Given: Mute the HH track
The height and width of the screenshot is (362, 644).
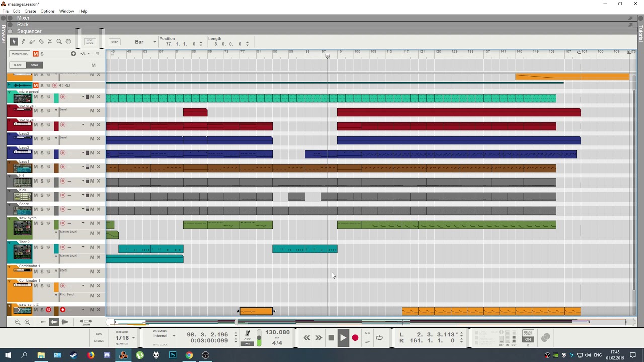Looking at the screenshot, I should 35,181.
